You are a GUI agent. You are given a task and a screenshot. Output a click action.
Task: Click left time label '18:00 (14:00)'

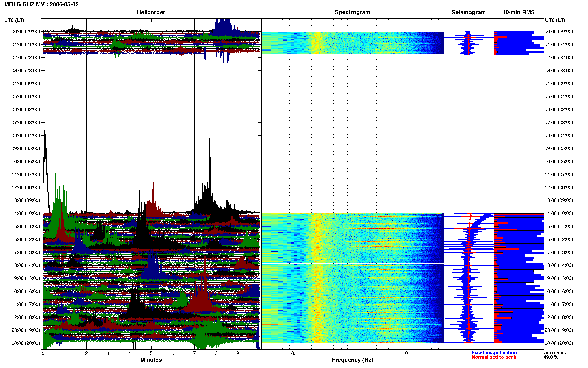coord(26,265)
